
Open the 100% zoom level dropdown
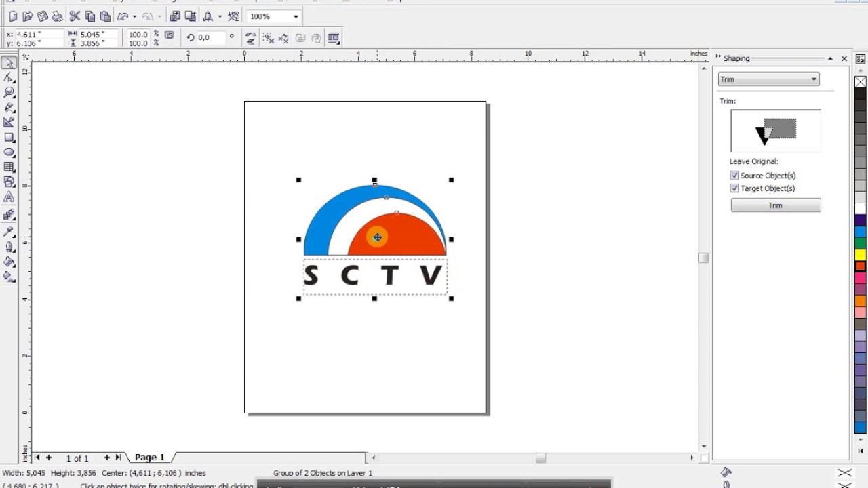(296, 16)
